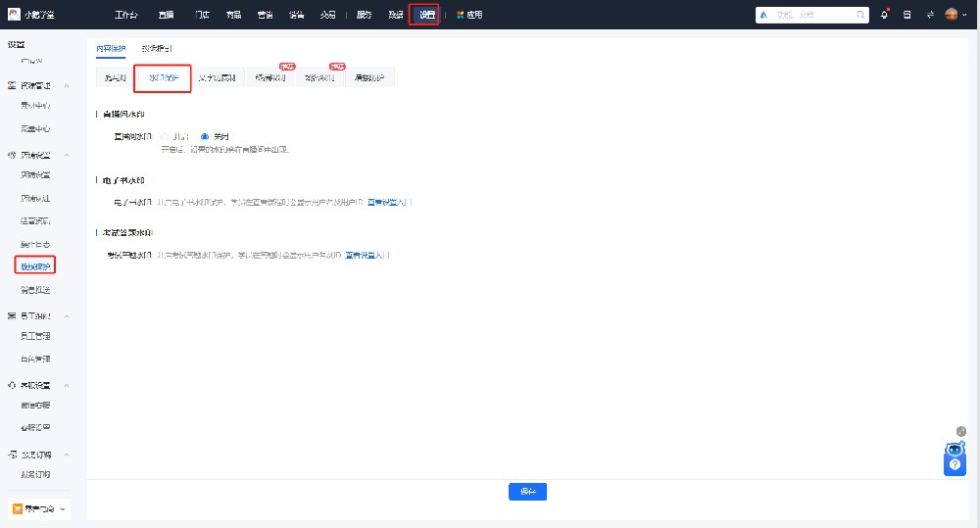
Task: Open the 营销 top menu
Action: click(265, 15)
